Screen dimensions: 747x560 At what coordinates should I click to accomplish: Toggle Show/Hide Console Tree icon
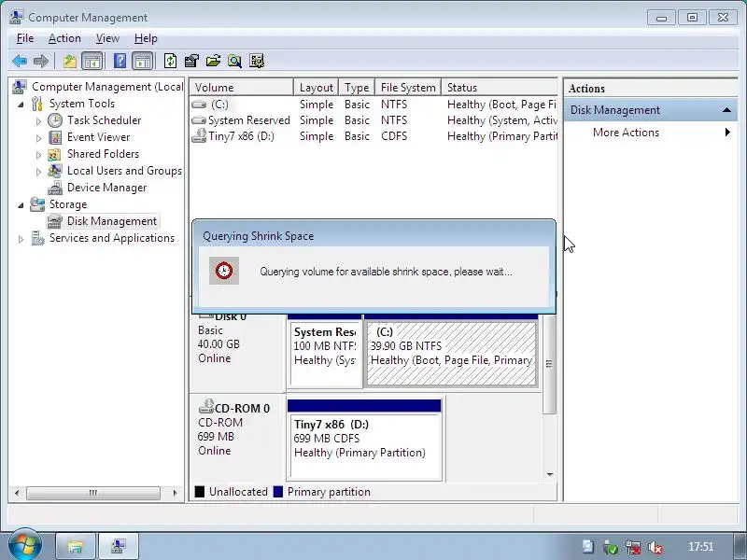pos(92,61)
